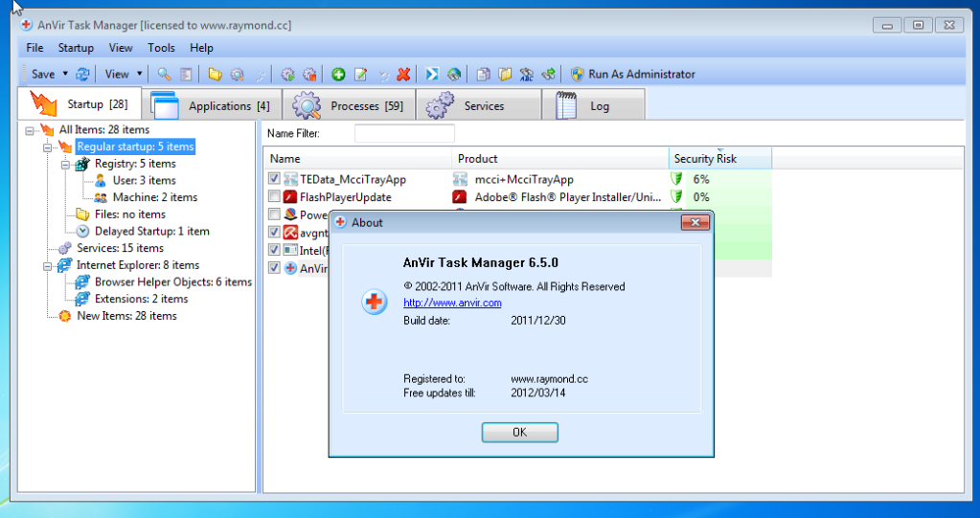Sort by the Name column header
980x518 pixels.
click(357, 159)
